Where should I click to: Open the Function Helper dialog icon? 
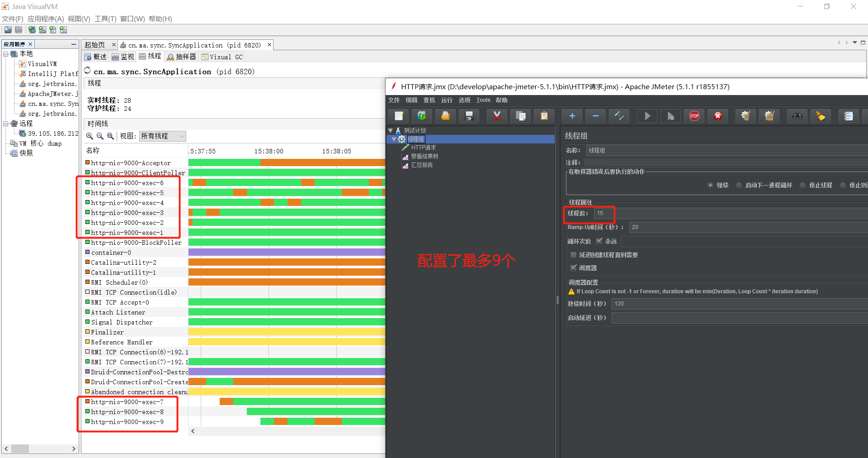click(x=849, y=116)
